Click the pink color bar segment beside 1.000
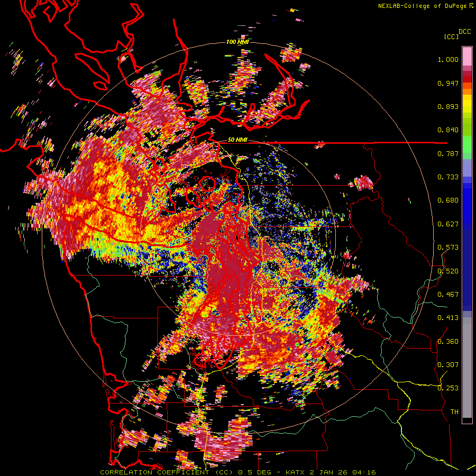 [x=467, y=57]
